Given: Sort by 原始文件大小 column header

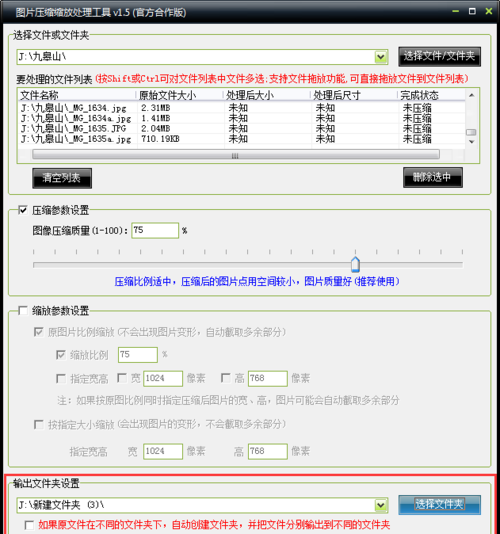Looking at the screenshot, I should tap(179, 95).
